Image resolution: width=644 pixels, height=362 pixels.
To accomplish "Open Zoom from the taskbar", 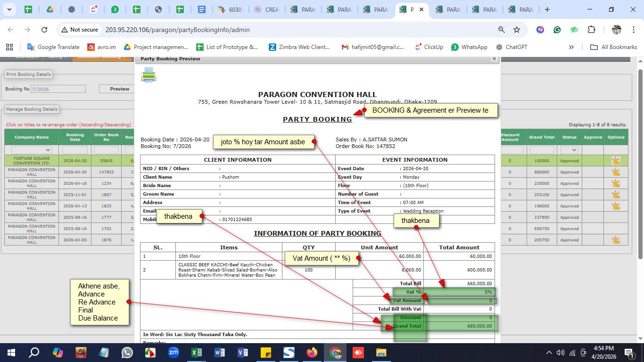I will tap(173, 353).
